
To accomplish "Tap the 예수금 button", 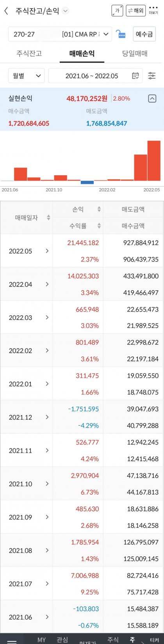I will point(144,34).
